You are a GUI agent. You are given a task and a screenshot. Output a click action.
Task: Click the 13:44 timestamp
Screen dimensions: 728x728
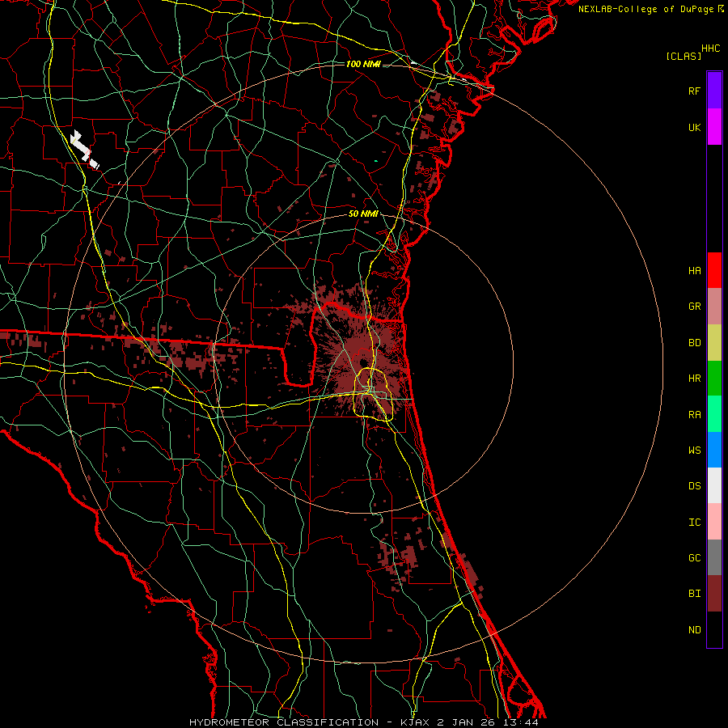(523, 722)
